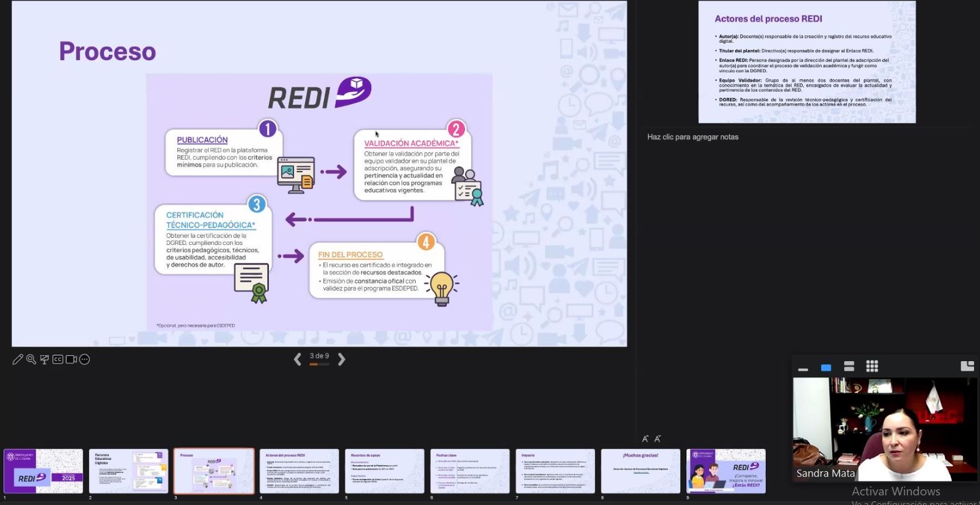980x505 pixels.
Task: Click the magnifier zoom-into-slide icon
Action: tap(31, 359)
